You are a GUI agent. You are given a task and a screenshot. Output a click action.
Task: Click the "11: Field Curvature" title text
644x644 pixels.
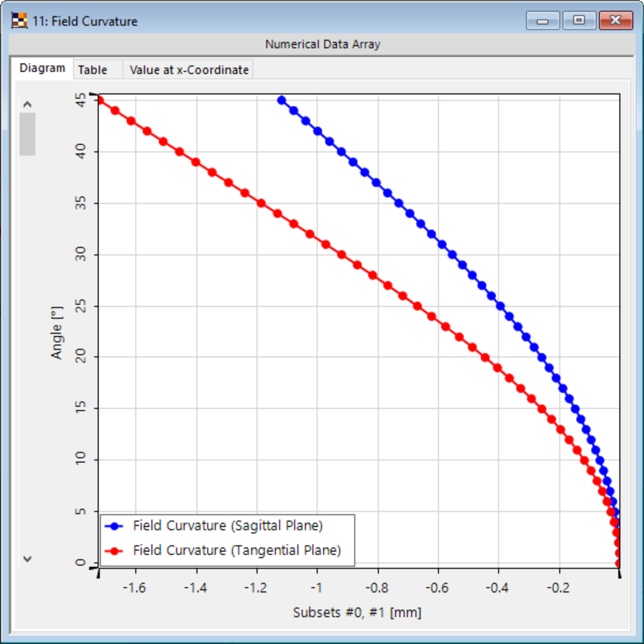[85, 22]
